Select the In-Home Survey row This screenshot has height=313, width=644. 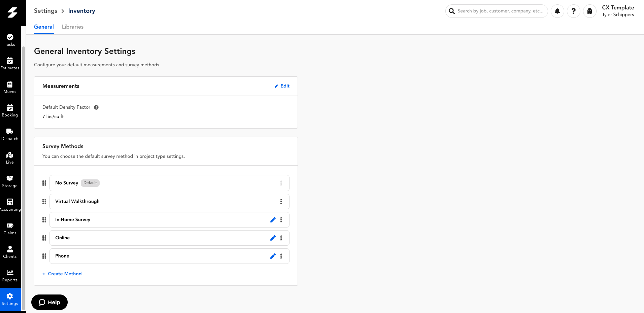[x=169, y=220]
